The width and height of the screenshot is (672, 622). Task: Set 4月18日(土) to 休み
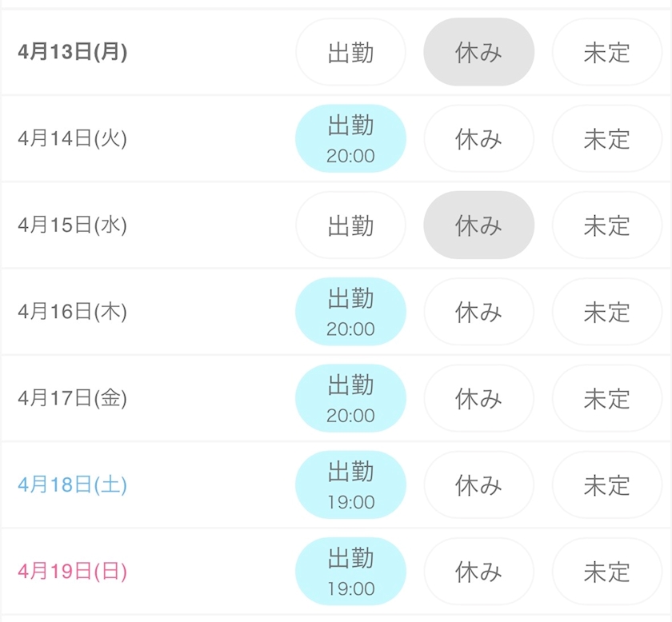pos(478,484)
